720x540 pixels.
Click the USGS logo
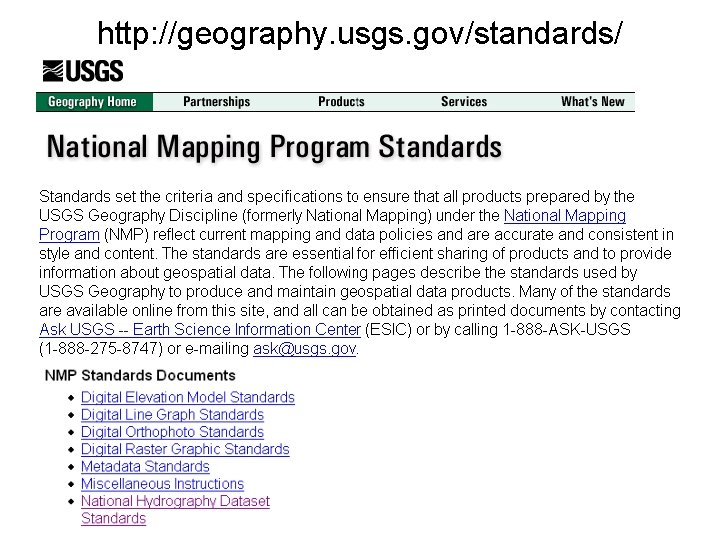coord(83,71)
